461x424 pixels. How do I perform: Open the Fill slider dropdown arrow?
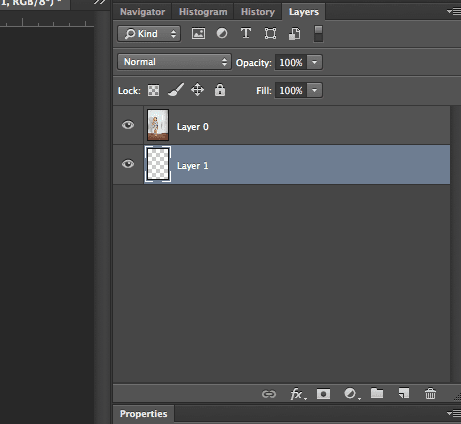[314, 90]
